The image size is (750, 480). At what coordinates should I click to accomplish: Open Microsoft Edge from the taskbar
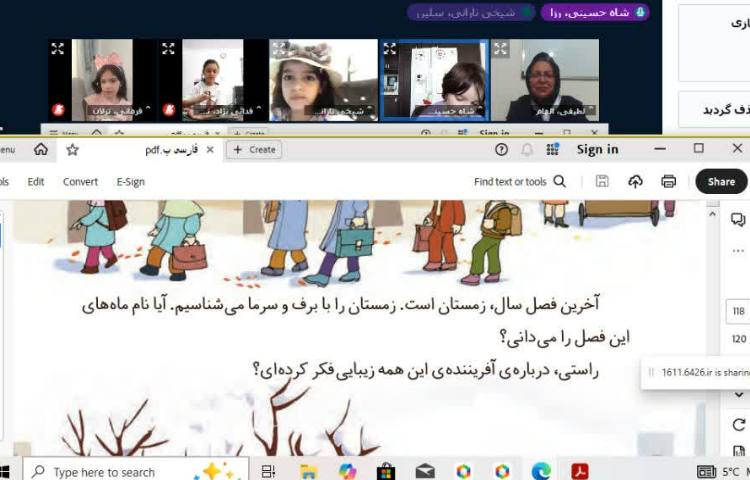(541, 471)
